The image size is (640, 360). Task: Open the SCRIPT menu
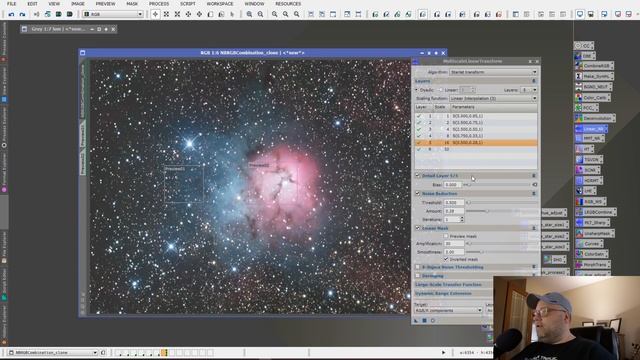click(188, 4)
